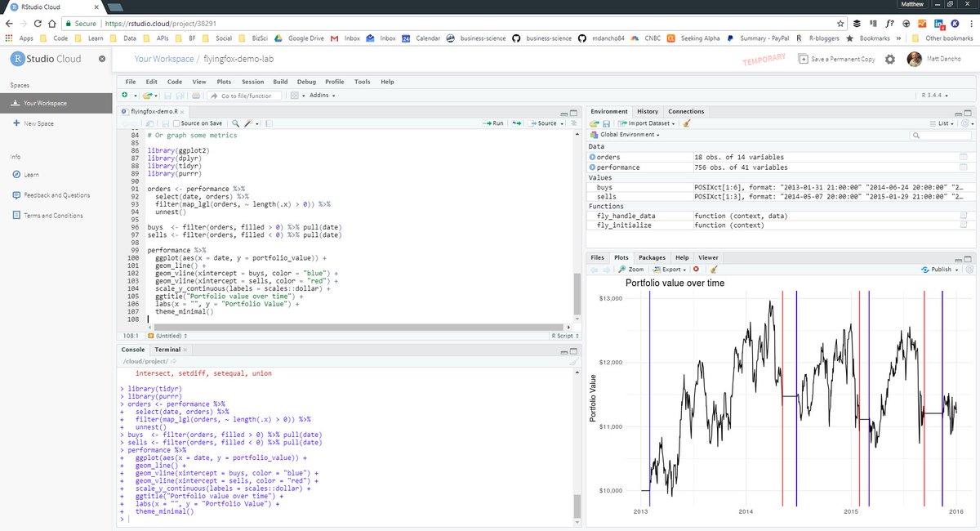Screen dimensions: 980x531
Task: Click the clear console broom icon
Action: 573,361
